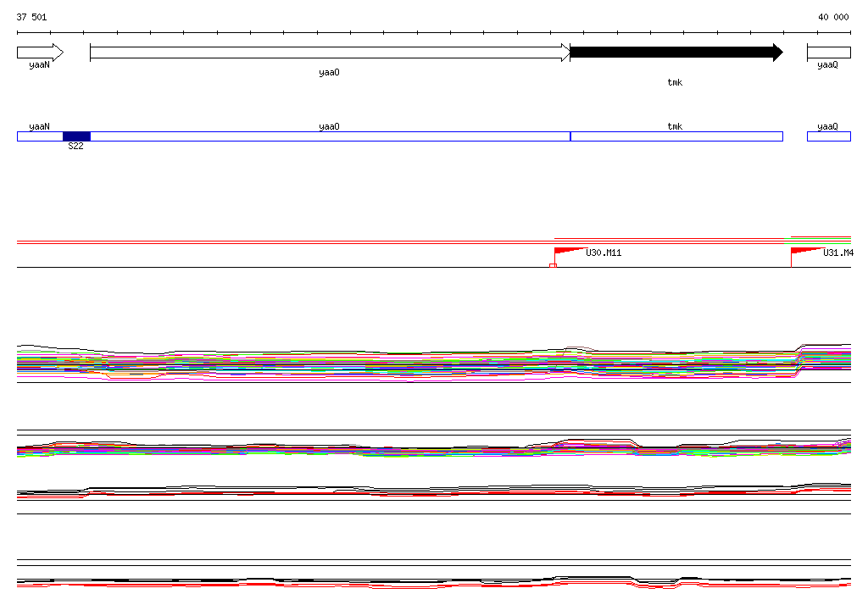The width and height of the screenshot is (868, 605).
Task: Select the blue-outlined yaaQ segment box
Action: (x=829, y=136)
